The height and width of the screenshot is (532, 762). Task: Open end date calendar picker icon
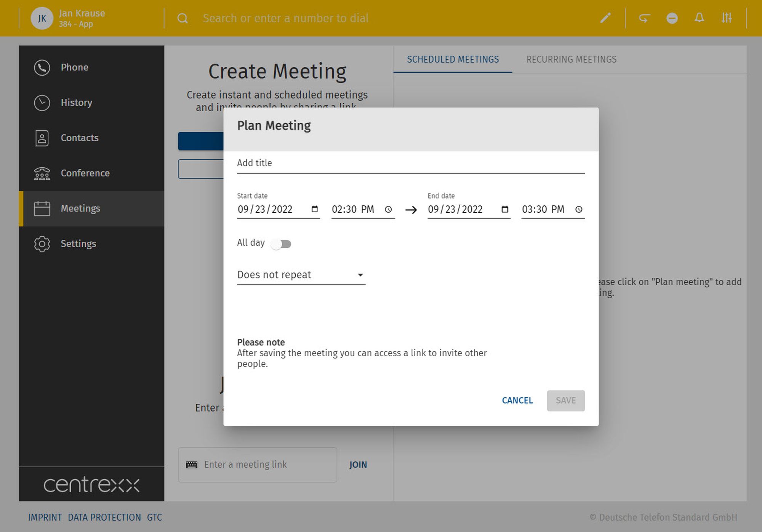tap(505, 209)
